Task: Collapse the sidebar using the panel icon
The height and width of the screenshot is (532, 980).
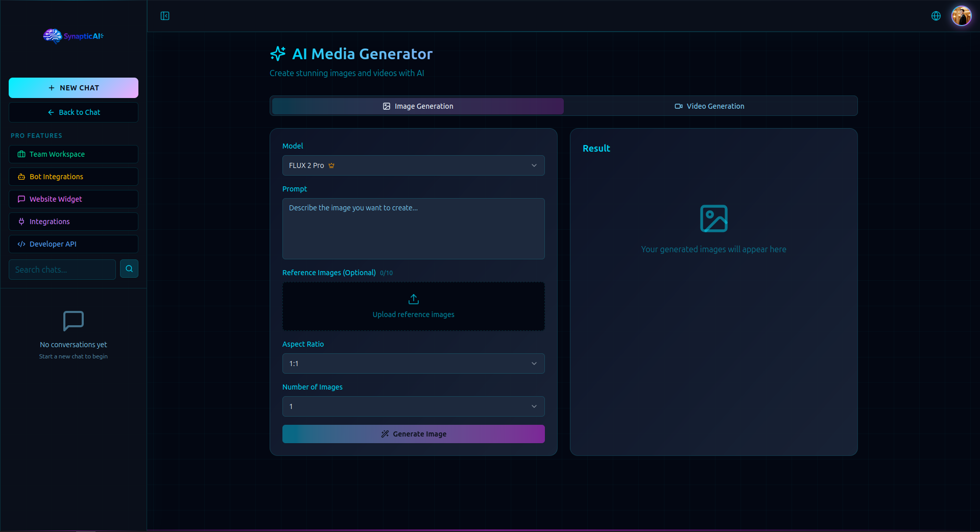Action: 164,16
